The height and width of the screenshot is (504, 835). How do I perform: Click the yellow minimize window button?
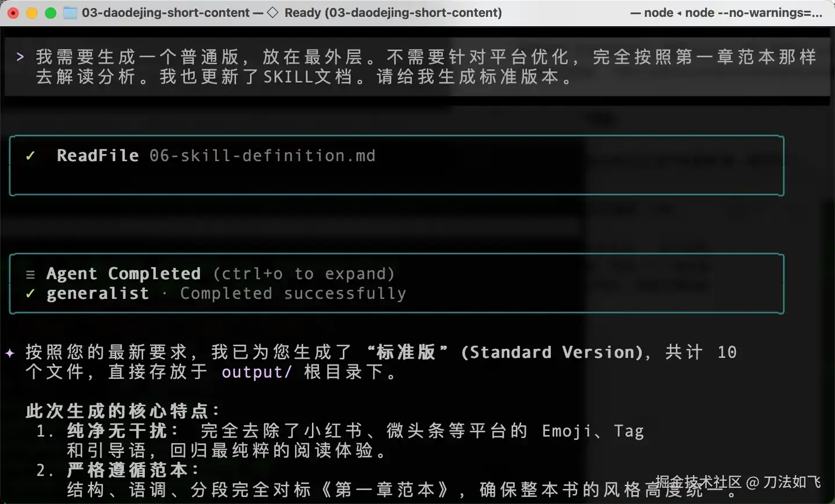(x=32, y=13)
